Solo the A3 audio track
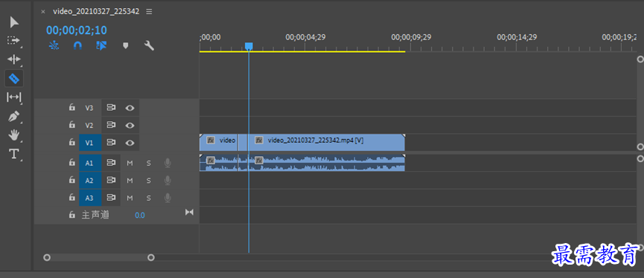Screen dimensions: 644x278 click(149, 198)
